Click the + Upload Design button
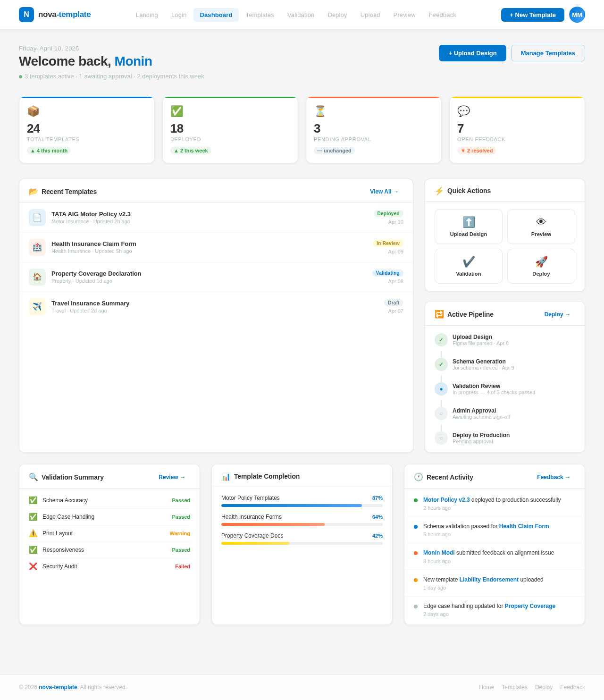The width and height of the screenshot is (604, 700). coord(472,53)
